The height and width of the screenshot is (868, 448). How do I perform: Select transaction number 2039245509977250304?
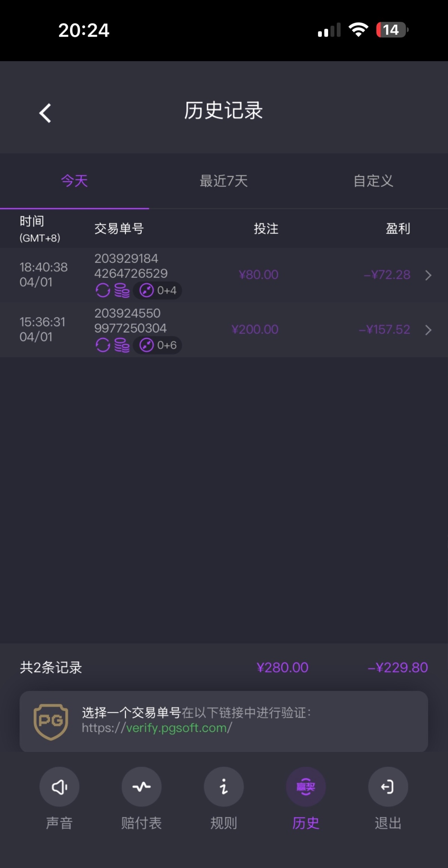130,321
